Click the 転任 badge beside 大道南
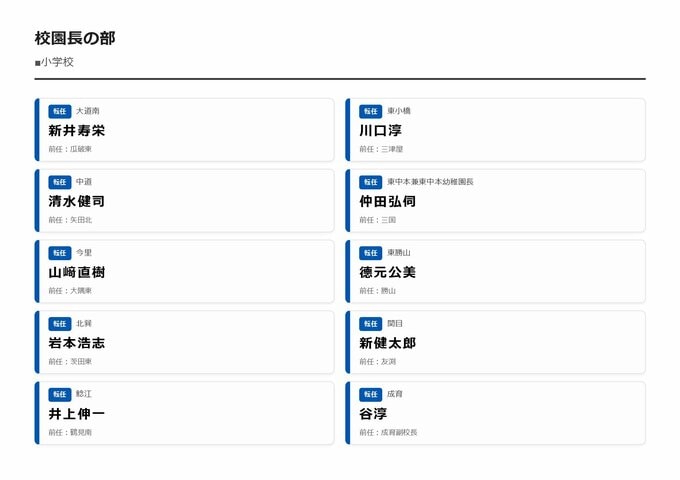680x480 pixels. point(60,111)
